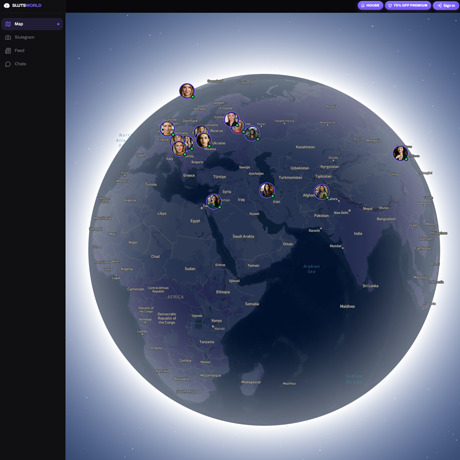460x460 pixels.
Task: Select the dark-haired profile marker in western Russia
Action: tap(252, 133)
